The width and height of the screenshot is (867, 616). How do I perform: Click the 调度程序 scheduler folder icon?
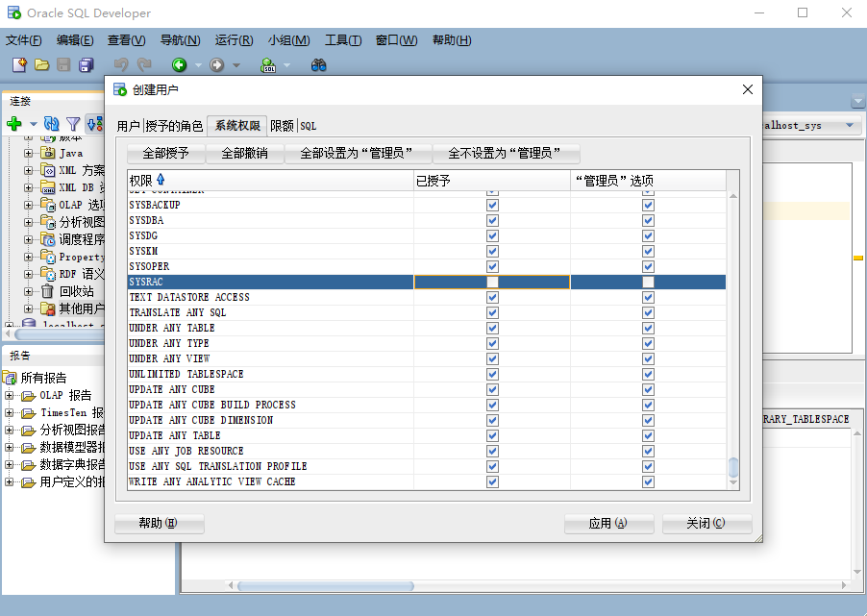tap(49, 239)
